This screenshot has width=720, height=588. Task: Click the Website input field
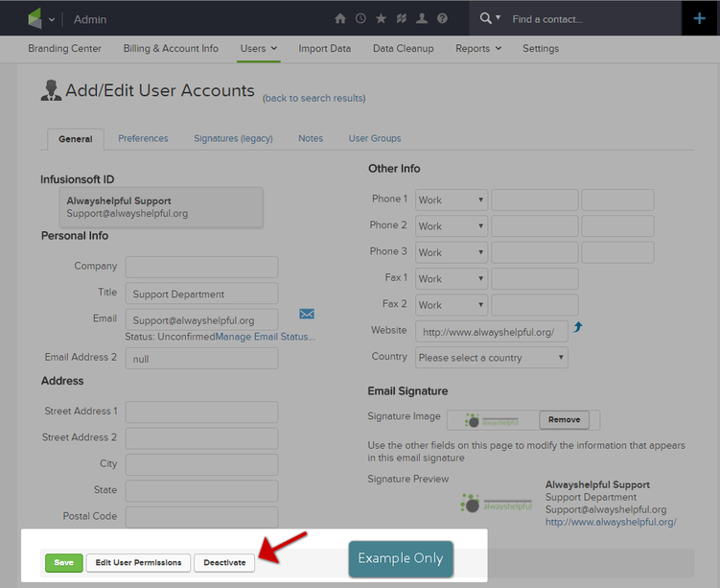coord(491,331)
